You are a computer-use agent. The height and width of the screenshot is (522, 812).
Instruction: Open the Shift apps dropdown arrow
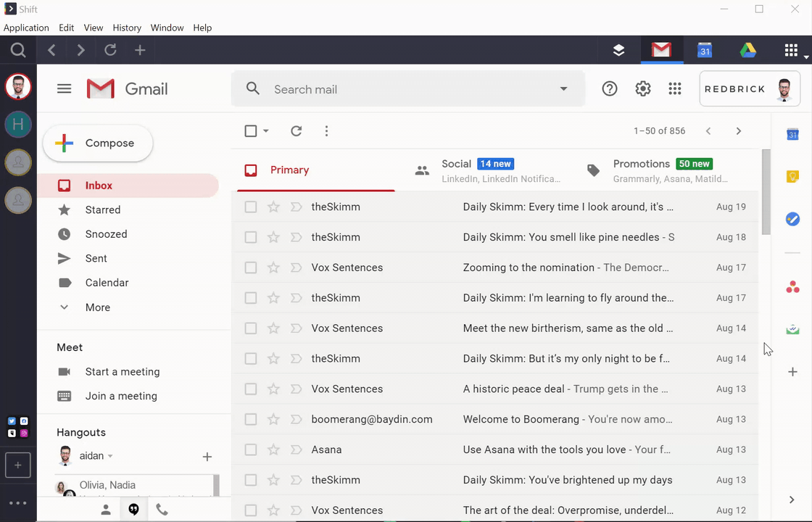coord(805,57)
